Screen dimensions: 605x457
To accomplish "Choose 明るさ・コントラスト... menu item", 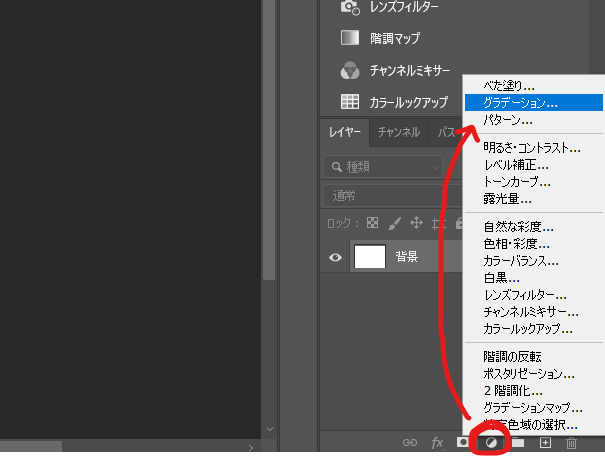I will (534, 148).
